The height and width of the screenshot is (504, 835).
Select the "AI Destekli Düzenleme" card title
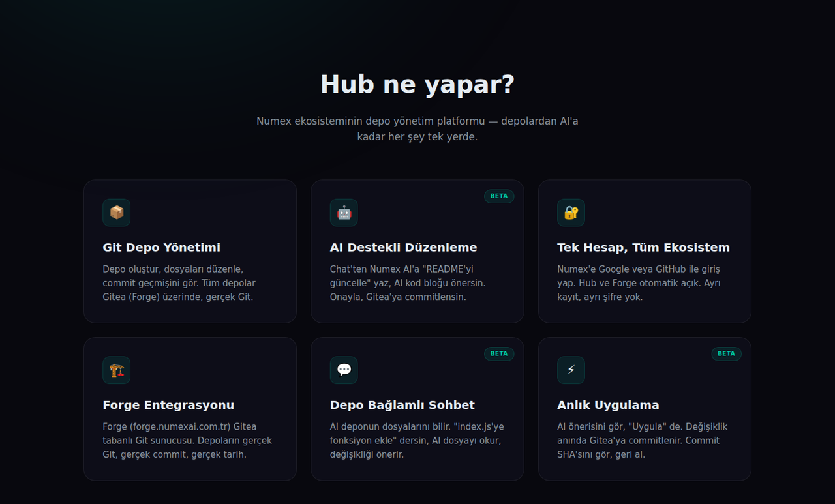(x=404, y=248)
